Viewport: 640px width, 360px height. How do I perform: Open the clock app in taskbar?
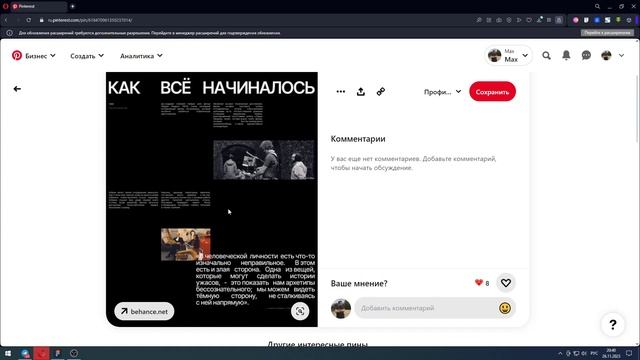point(74,353)
